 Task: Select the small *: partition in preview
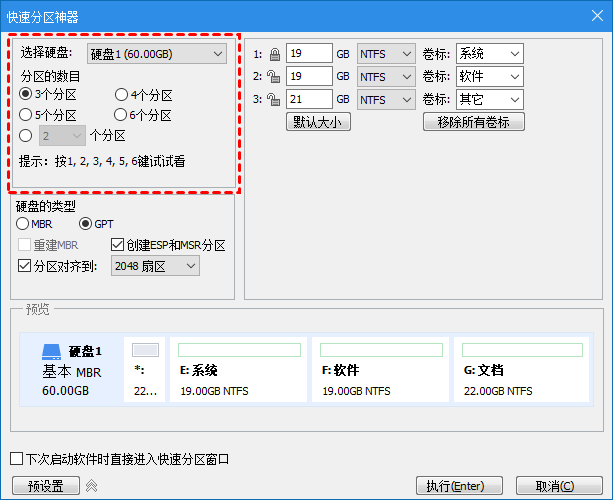(144, 369)
